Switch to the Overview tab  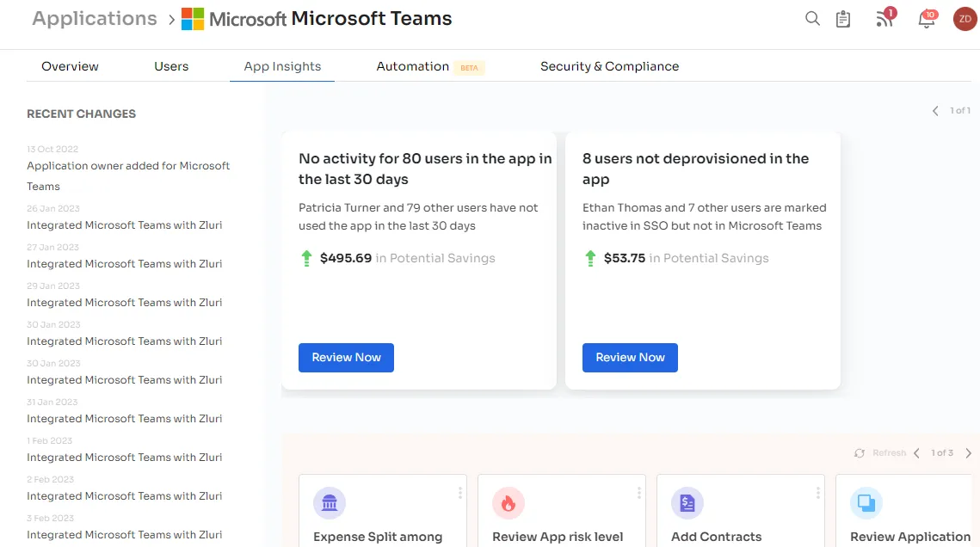pos(70,66)
